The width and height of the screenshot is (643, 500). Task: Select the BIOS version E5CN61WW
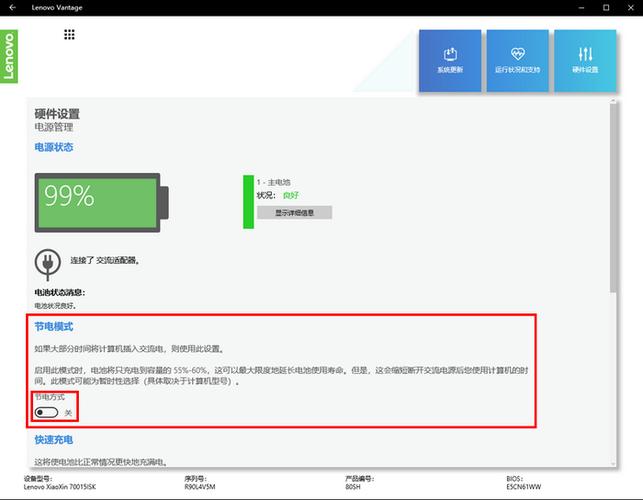coord(524,487)
